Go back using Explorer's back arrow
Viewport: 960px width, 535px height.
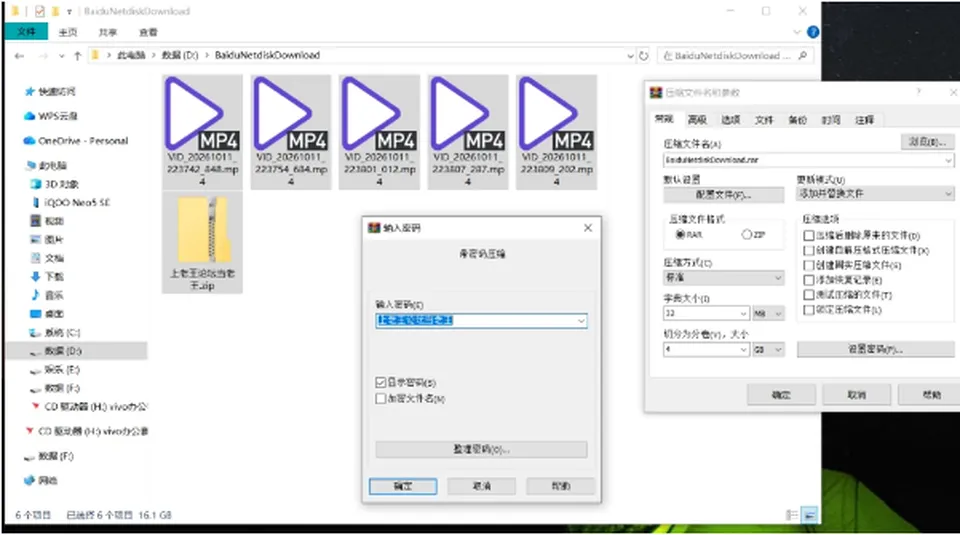pyautogui.click(x=19, y=56)
